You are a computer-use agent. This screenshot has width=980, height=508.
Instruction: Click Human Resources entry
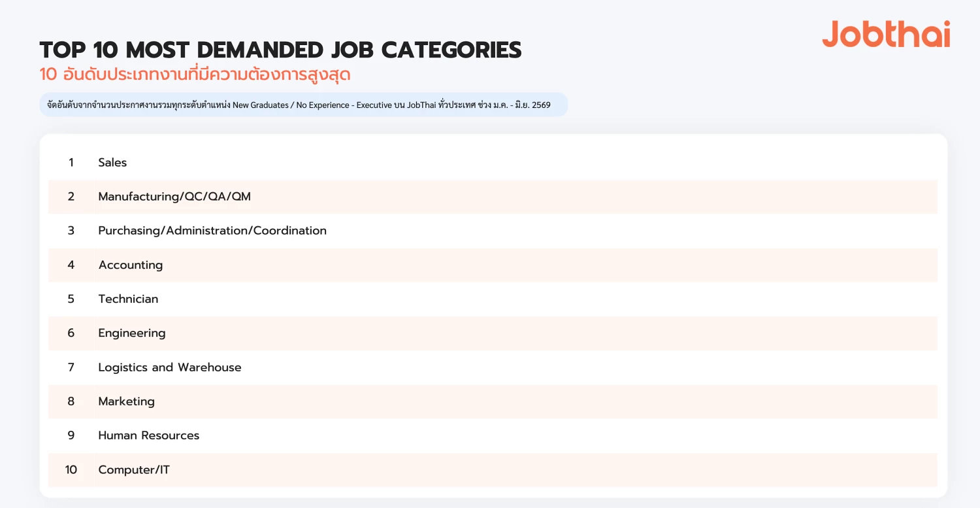coord(149,435)
